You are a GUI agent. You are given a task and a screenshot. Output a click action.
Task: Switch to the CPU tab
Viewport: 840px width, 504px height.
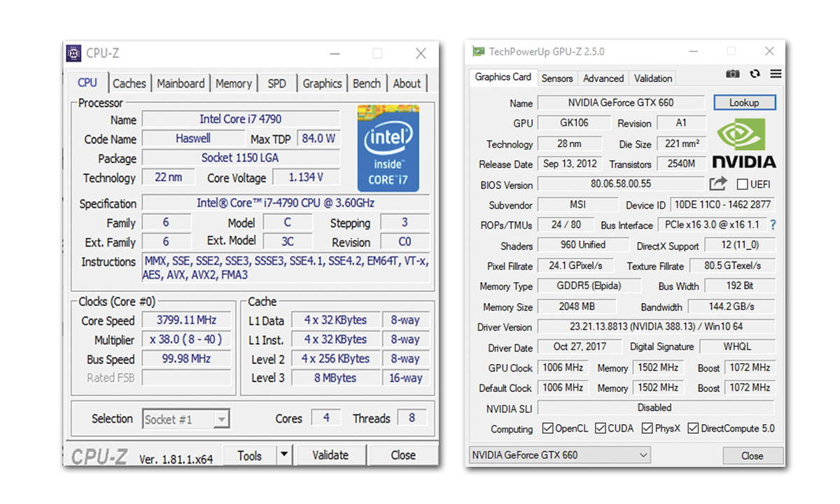[x=87, y=83]
